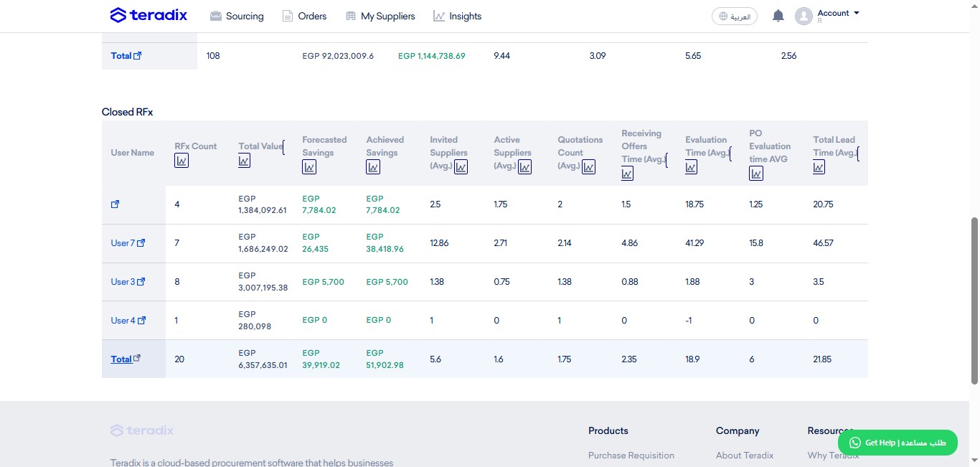The height and width of the screenshot is (467, 980).
Task: Click the Orders document icon
Action: coord(288,16)
